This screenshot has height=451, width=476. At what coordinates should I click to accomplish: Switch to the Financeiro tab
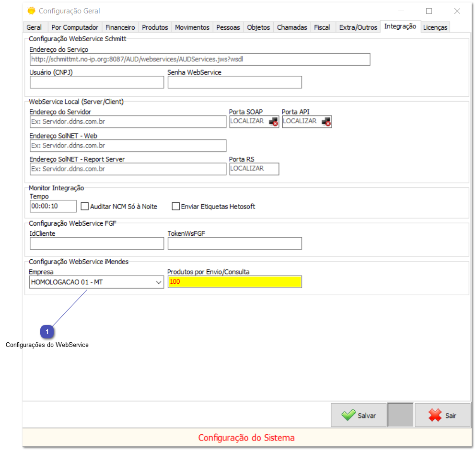[x=120, y=27]
